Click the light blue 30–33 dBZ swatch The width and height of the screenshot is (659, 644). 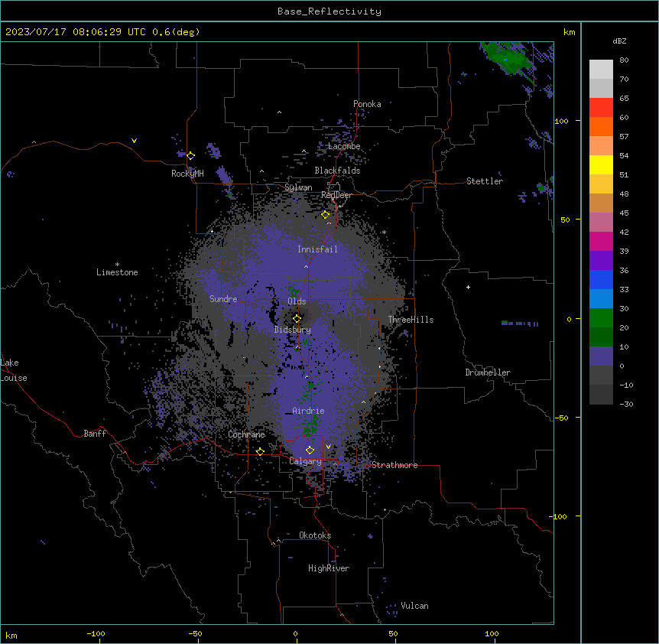coord(601,299)
